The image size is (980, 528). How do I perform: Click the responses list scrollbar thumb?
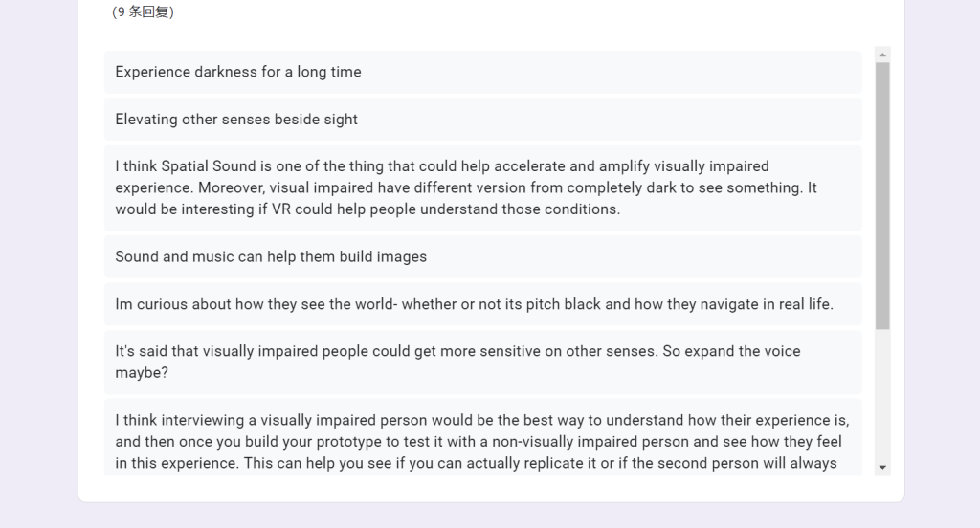coord(882,195)
